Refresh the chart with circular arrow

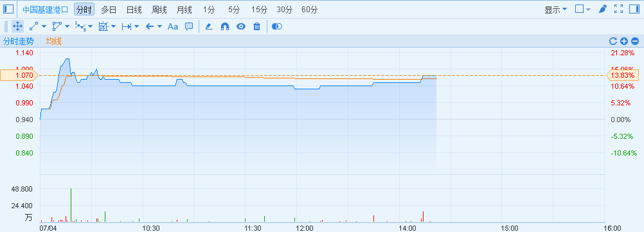613,41
